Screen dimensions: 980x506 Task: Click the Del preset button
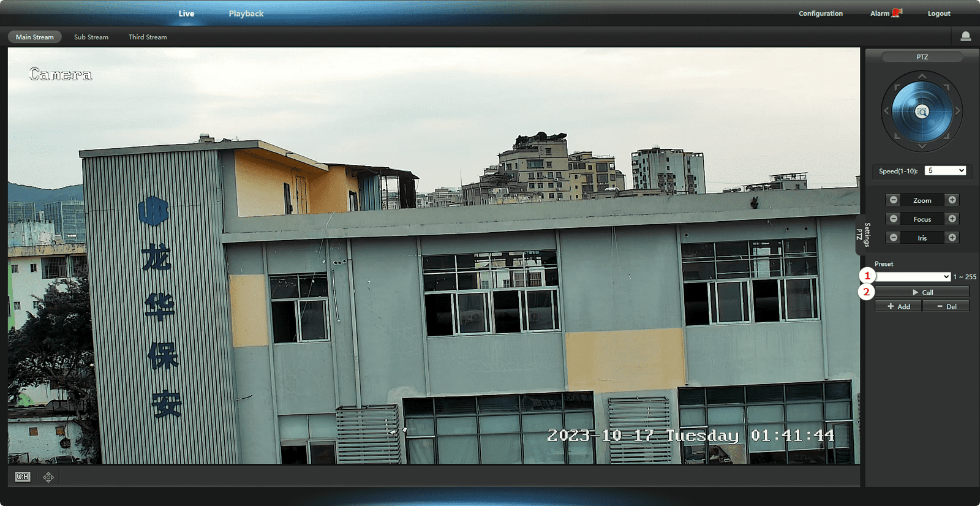point(946,306)
